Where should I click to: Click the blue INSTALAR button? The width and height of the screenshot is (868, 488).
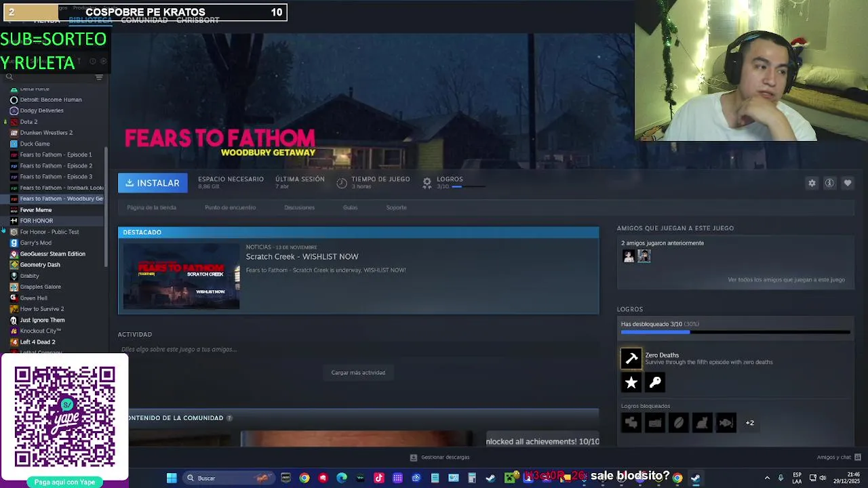tap(153, 183)
